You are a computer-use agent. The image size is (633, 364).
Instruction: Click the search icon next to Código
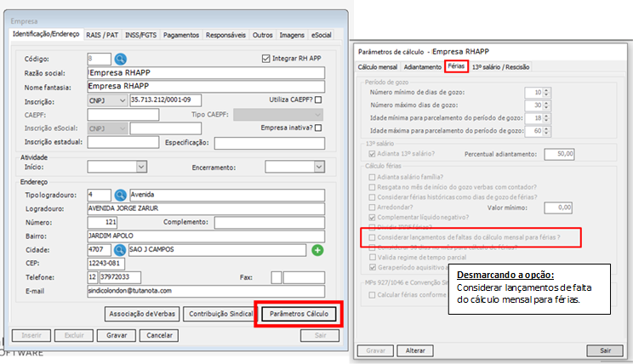click(x=120, y=60)
